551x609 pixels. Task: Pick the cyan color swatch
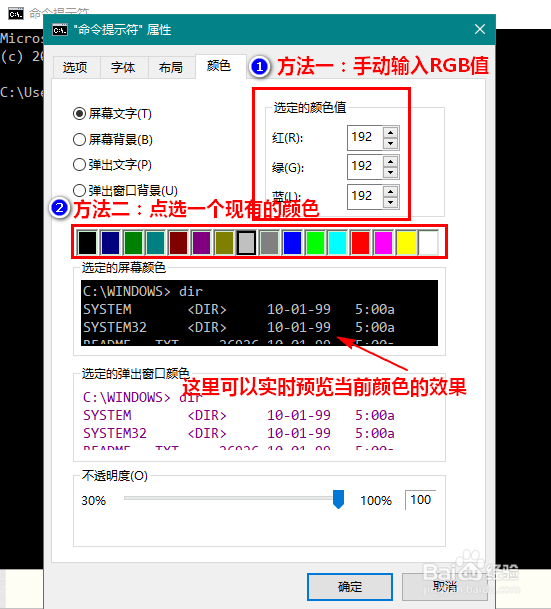click(x=337, y=242)
